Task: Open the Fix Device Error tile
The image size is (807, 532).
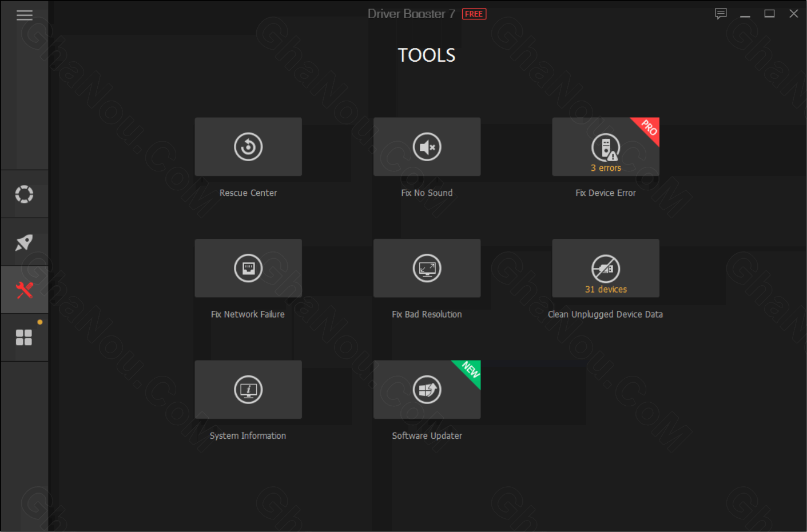Action: coord(606,147)
